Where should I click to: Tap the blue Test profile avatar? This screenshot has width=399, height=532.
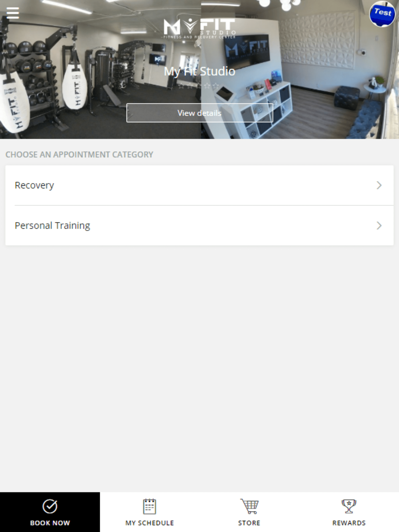coord(382,14)
